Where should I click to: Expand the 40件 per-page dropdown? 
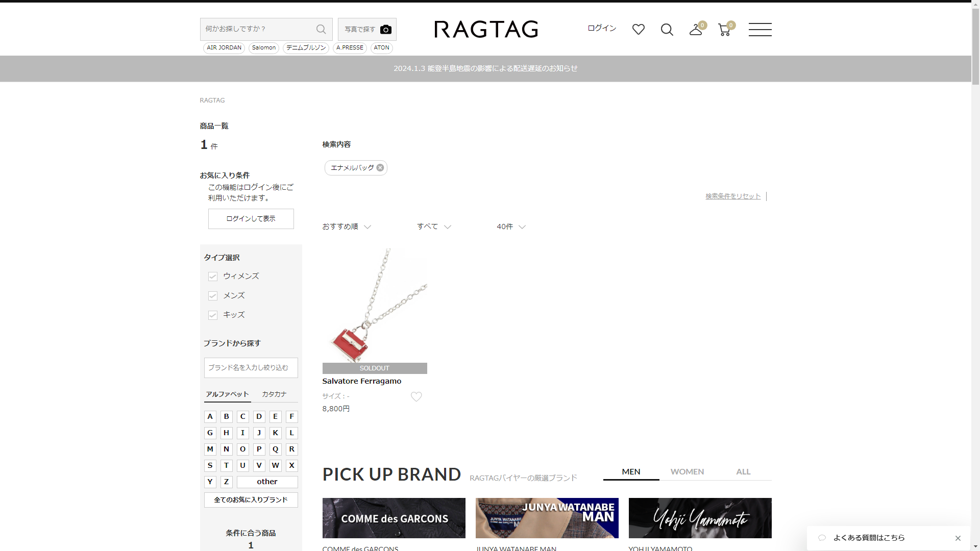click(510, 227)
